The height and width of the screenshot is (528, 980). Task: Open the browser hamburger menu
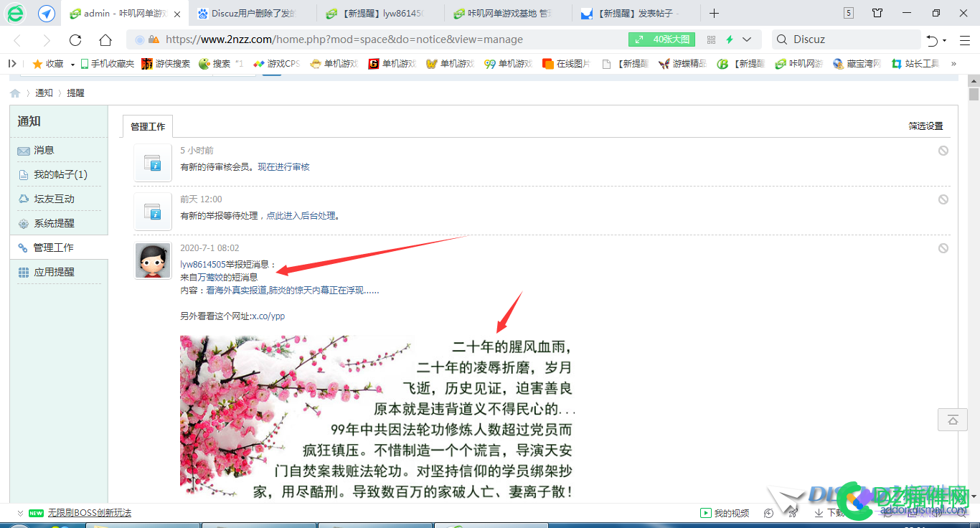965,40
